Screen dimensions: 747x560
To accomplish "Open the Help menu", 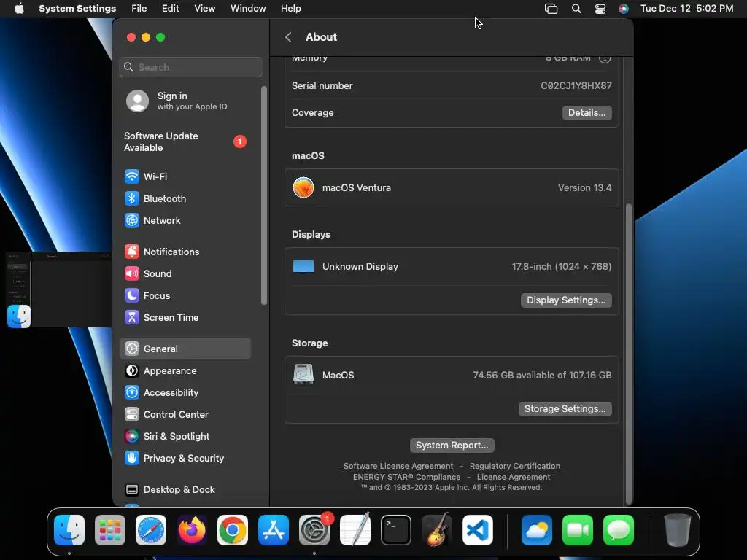I will point(290,9).
